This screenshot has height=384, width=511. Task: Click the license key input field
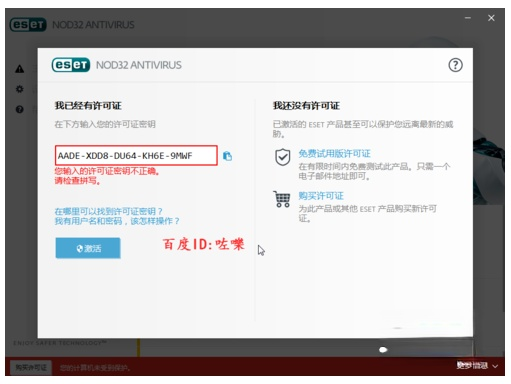pos(136,155)
